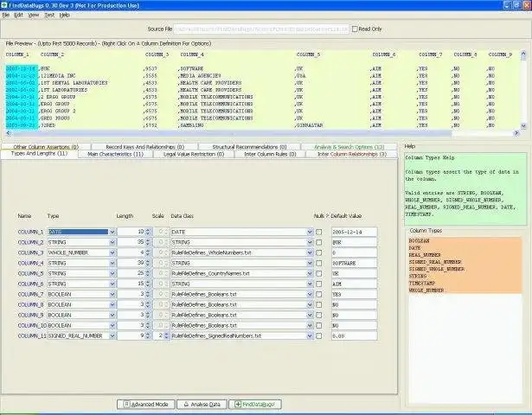Click the FindDataBugs! button

point(255,404)
